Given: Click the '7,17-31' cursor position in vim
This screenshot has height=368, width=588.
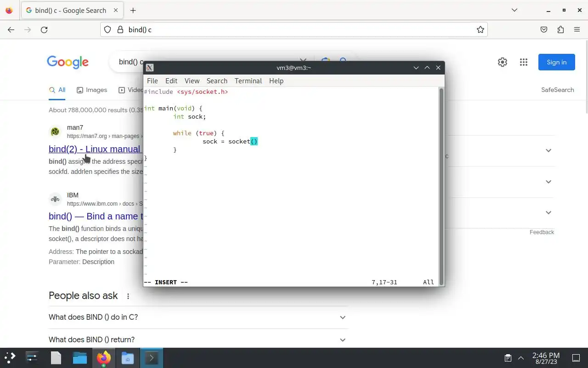Looking at the screenshot, I should [x=384, y=282].
